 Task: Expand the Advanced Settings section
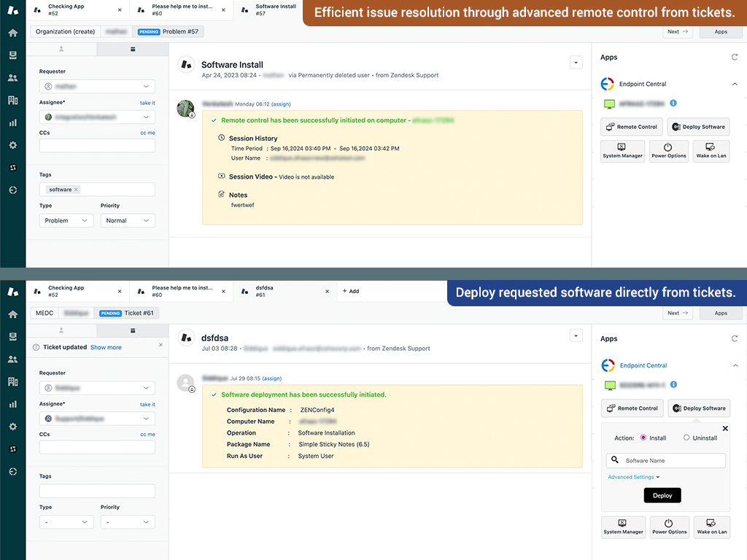(631, 477)
